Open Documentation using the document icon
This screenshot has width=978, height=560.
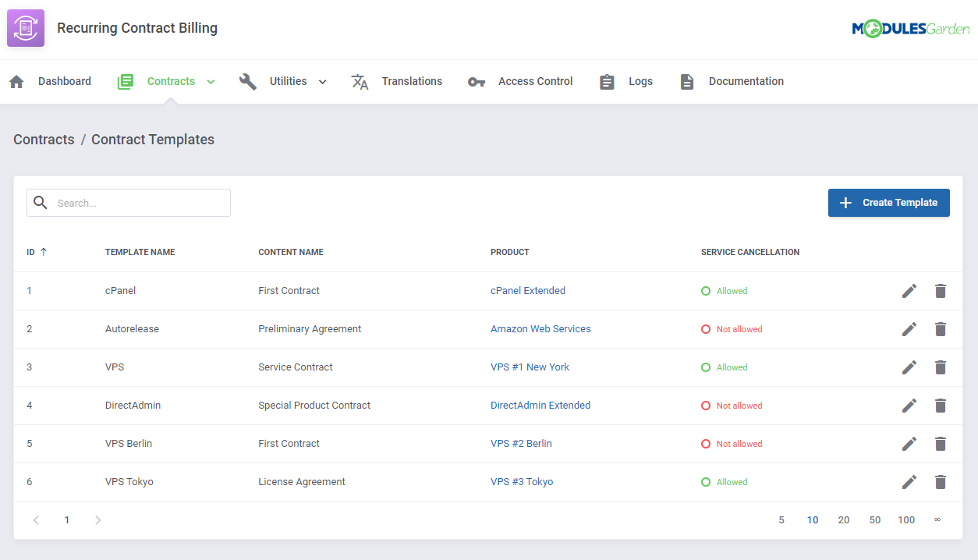[x=686, y=80]
